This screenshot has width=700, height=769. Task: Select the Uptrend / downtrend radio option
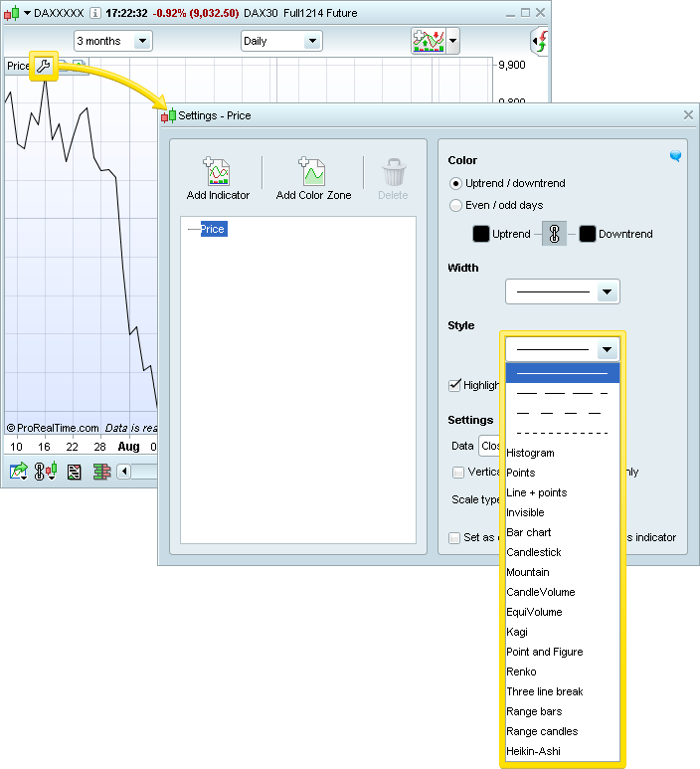coord(456,183)
